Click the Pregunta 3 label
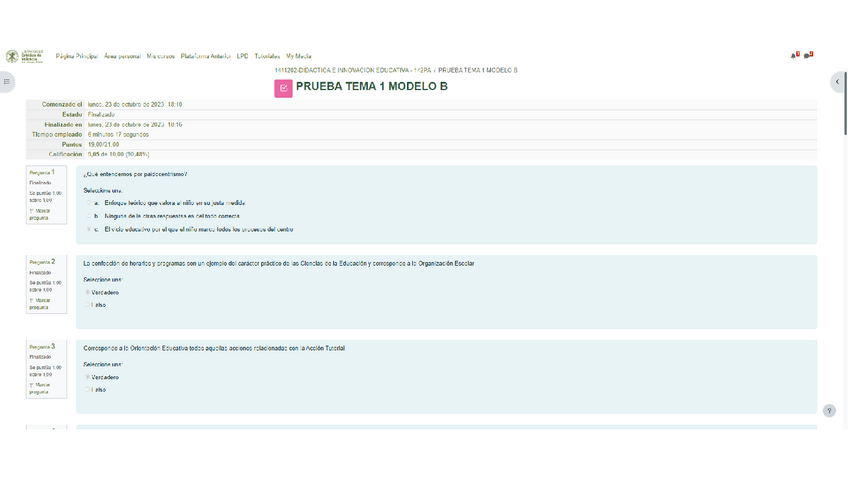Viewport: 848px width, 477px height. point(42,346)
